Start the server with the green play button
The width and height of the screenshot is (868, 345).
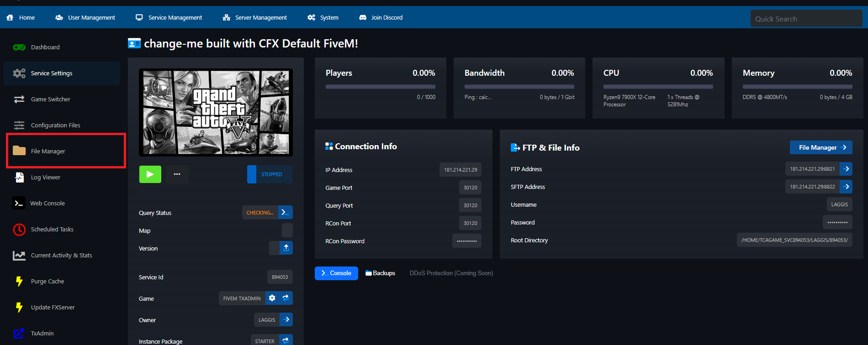point(150,174)
